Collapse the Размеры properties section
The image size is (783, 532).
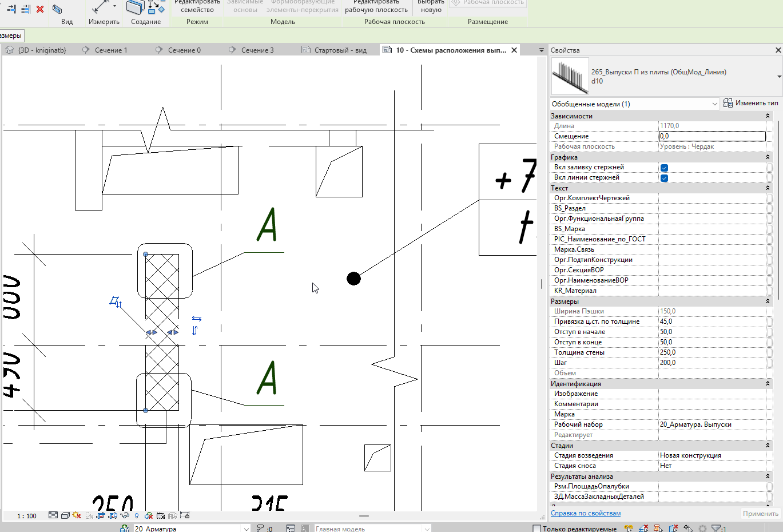click(x=768, y=301)
